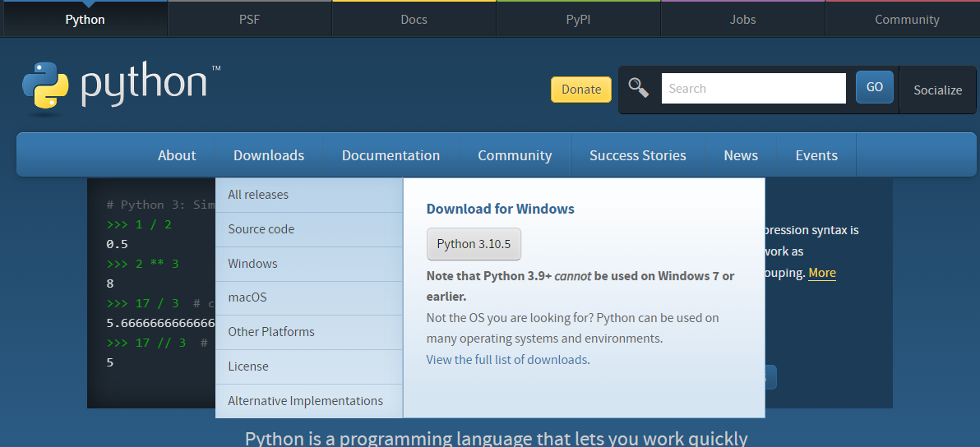Click the Download for Windows heading

pyautogui.click(x=500, y=209)
